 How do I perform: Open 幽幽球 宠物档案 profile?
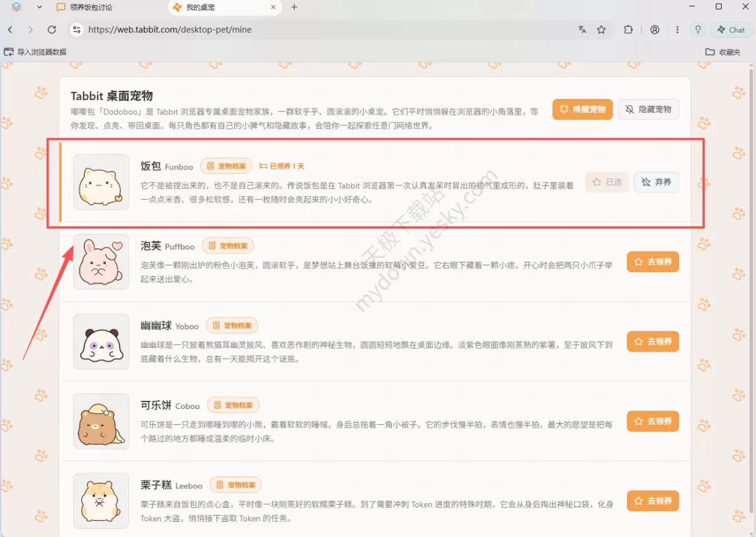tap(232, 325)
